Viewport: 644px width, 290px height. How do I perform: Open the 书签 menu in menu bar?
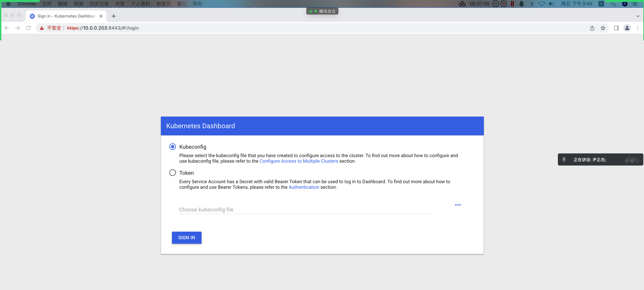[x=120, y=4]
